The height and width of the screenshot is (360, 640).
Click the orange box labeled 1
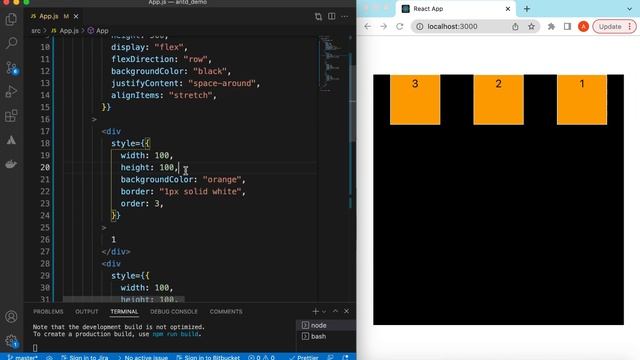point(582,100)
